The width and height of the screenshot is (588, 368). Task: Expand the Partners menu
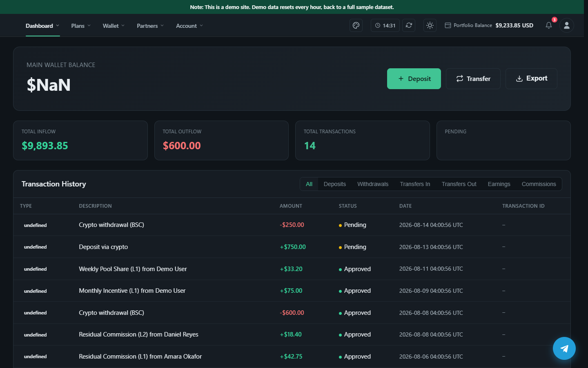pos(150,26)
